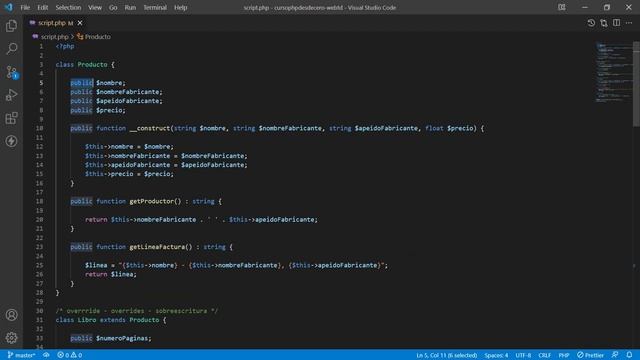Click the publish/sync changes cloud icon
640x360 pixels.
click(x=46, y=355)
